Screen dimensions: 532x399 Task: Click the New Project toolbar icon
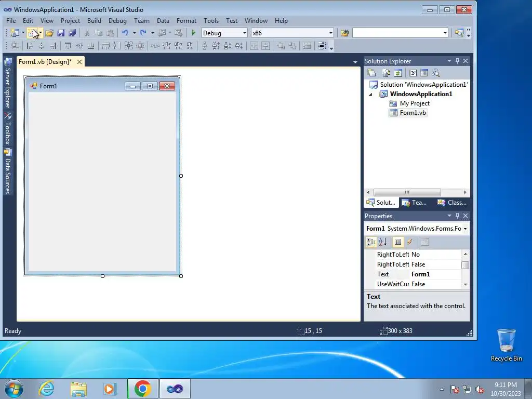[15, 33]
